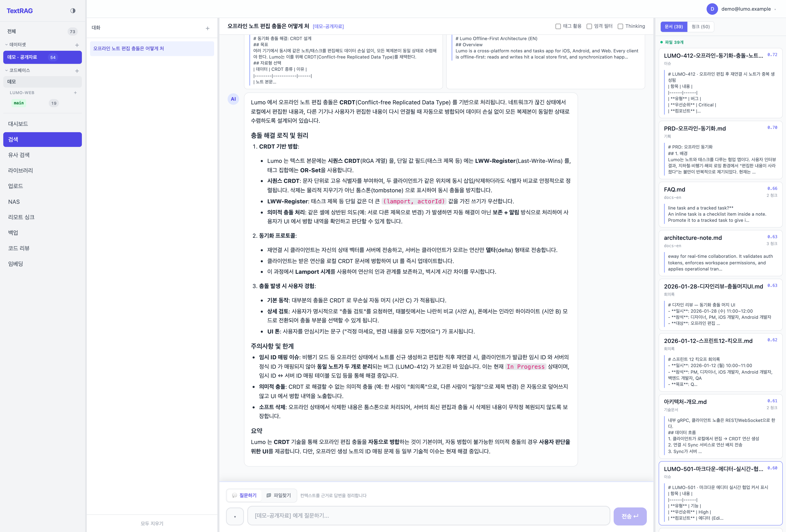The image size is (786, 532).
Task: Collapse the 코드베이스 section chevron
Action: tap(6, 70)
